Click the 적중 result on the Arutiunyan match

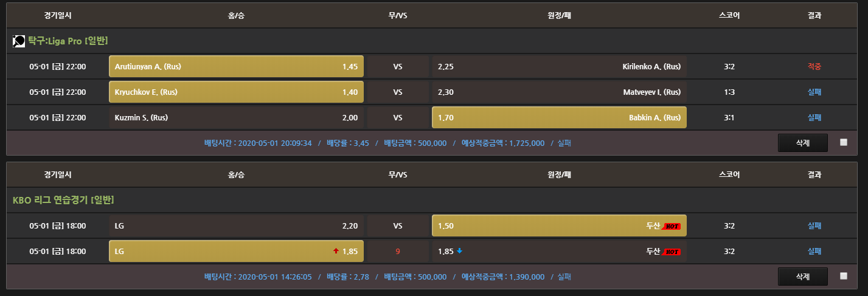(x=814, y=66)
